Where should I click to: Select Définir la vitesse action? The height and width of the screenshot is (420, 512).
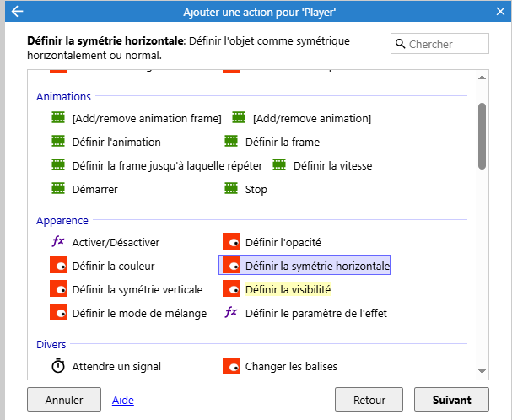pos(332,165)
